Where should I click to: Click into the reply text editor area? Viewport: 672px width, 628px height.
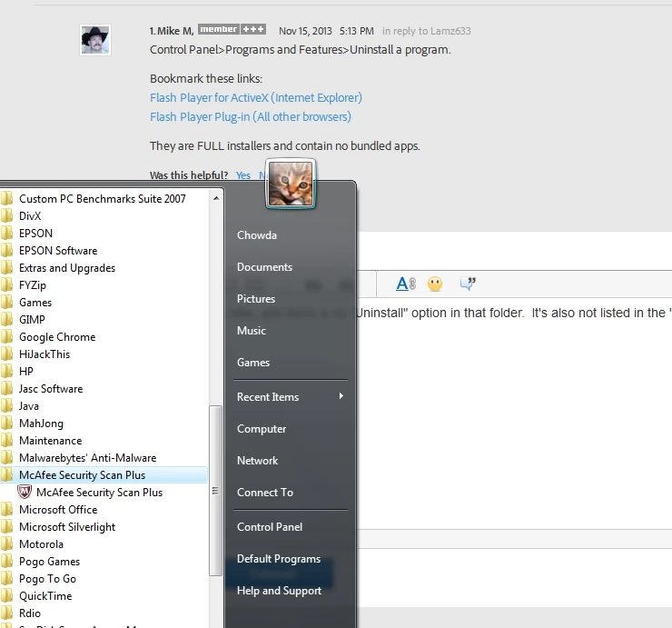tap(514, 412)
